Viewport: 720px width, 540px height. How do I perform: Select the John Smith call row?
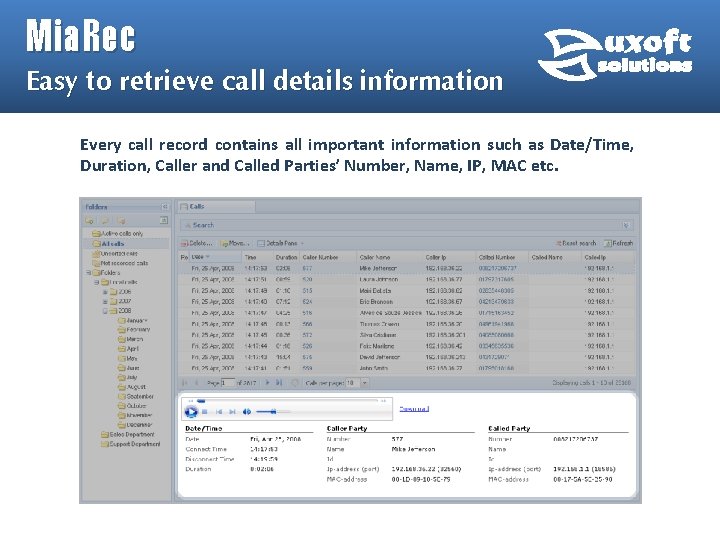[406, 368]
